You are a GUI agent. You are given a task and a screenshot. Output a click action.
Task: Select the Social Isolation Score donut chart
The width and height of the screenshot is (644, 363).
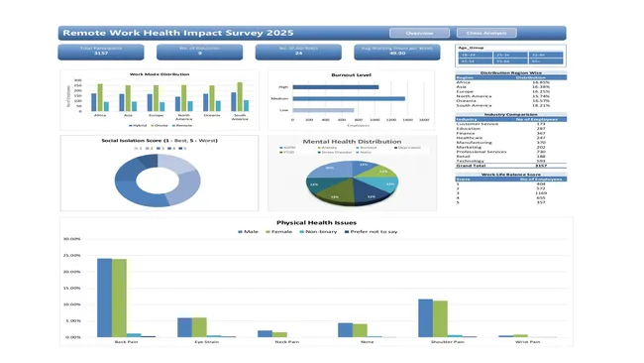[x=158, y=181]
